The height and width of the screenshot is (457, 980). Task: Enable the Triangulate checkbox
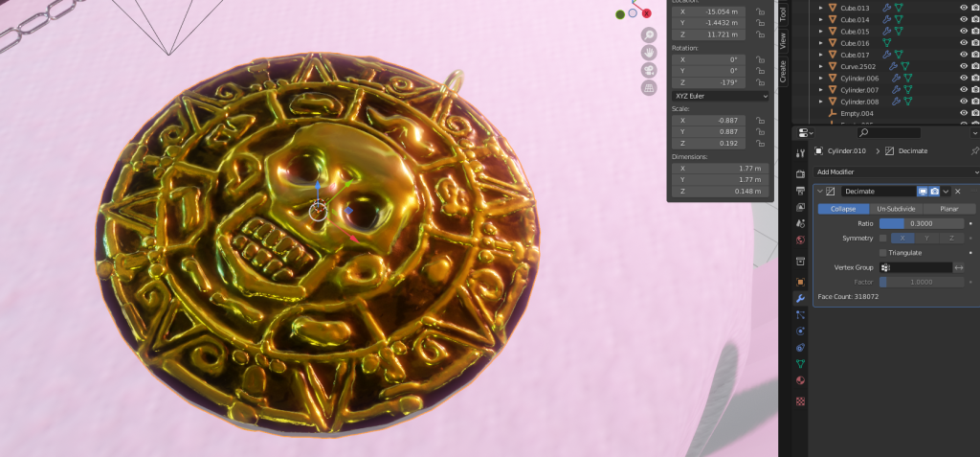883,252
